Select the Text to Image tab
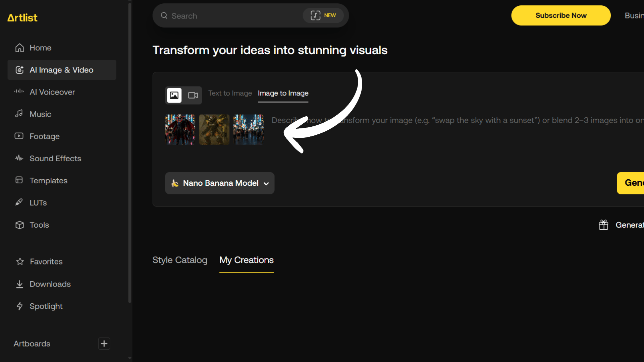The width and height of the screenshot is (644, 362). click(230, 94)
